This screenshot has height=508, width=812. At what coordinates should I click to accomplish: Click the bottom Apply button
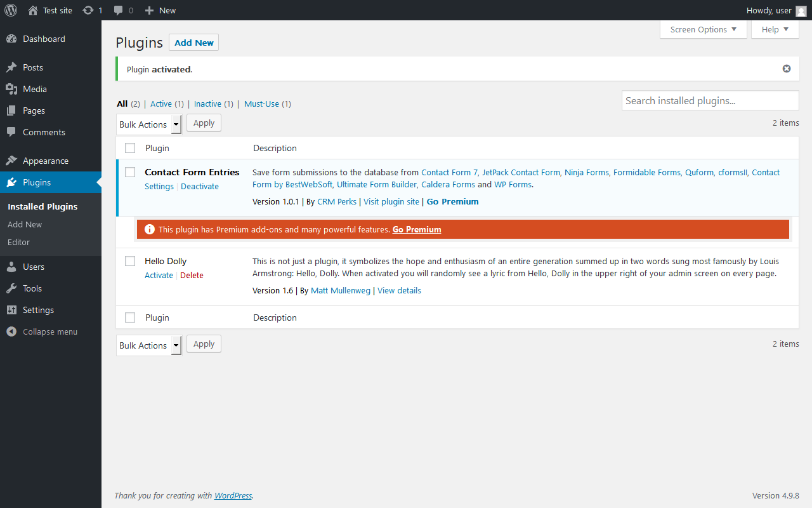point(204,344)
